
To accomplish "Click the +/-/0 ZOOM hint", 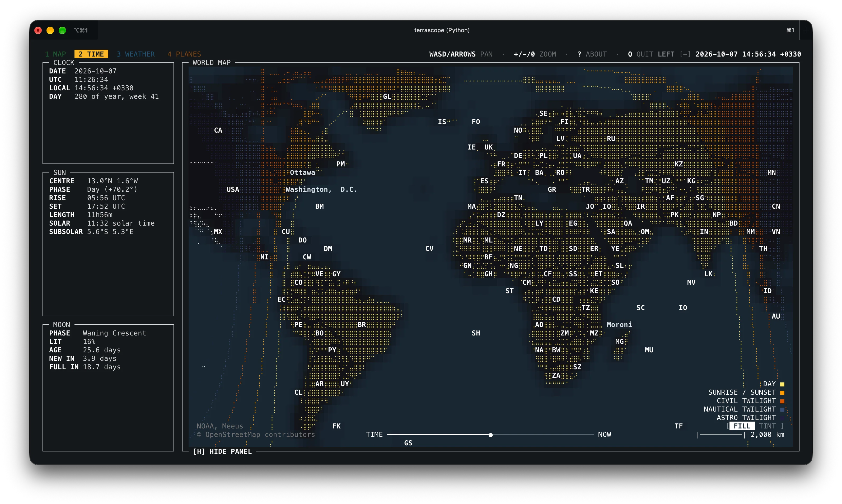I will [535, 54].
